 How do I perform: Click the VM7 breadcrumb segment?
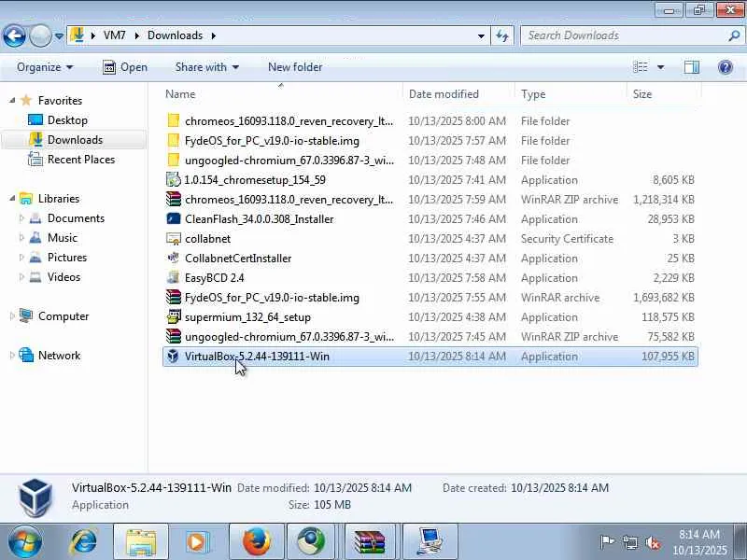[x=114, y=35]
